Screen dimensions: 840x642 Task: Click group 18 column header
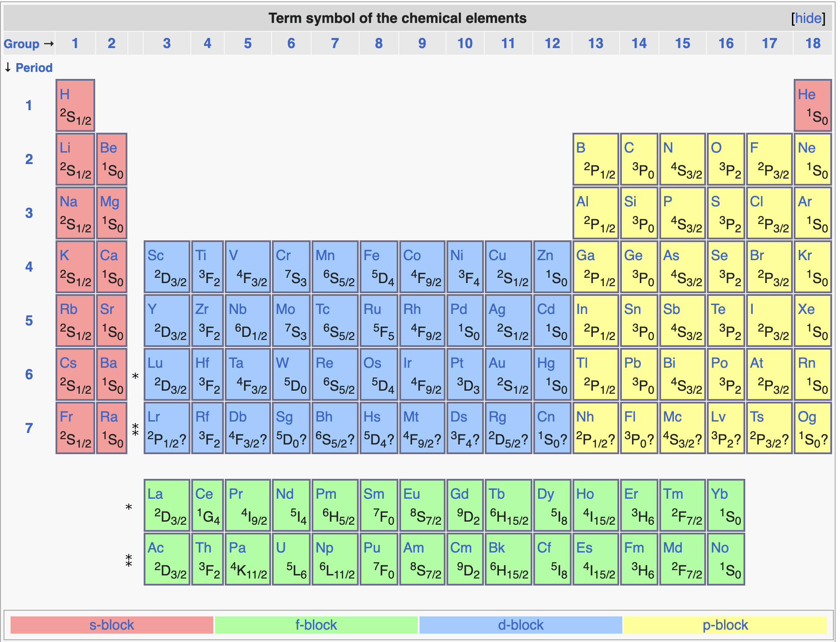[x=813, y=43]
